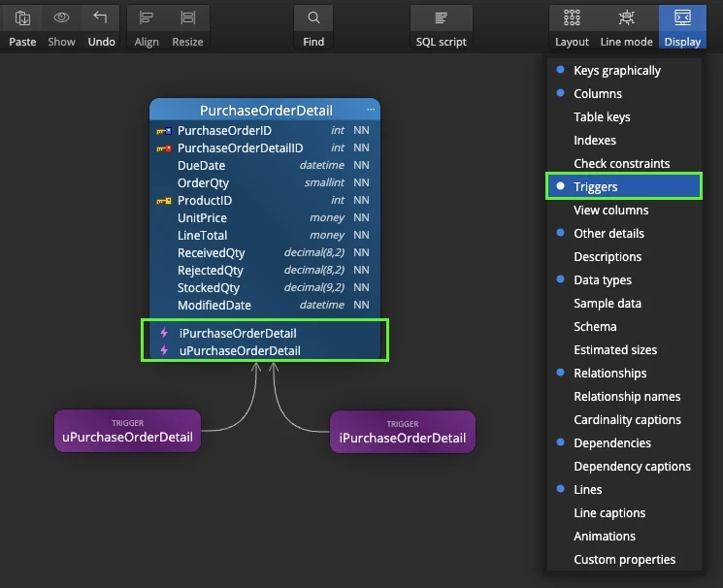The height and width of the screenshot is (588, 723).
Task: Toggle Dependencies display option
Action: pyautogui.click(x=624, y=442)
